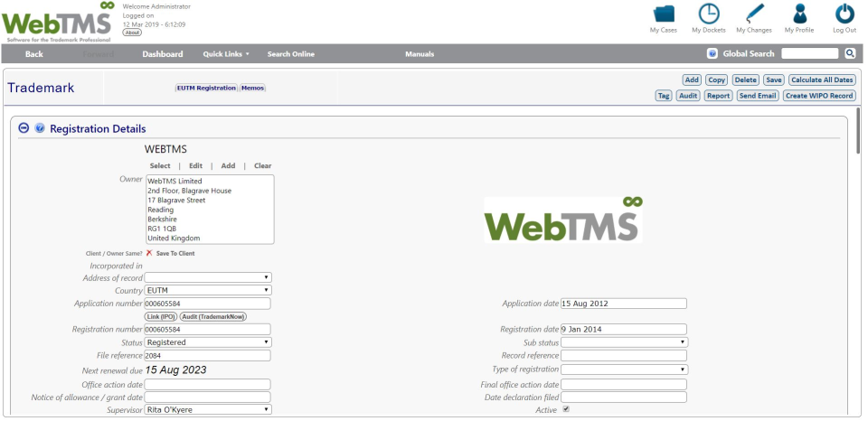Click the File reference field
The width and height of the screenshot is (868, 421).
pos(208,356)
